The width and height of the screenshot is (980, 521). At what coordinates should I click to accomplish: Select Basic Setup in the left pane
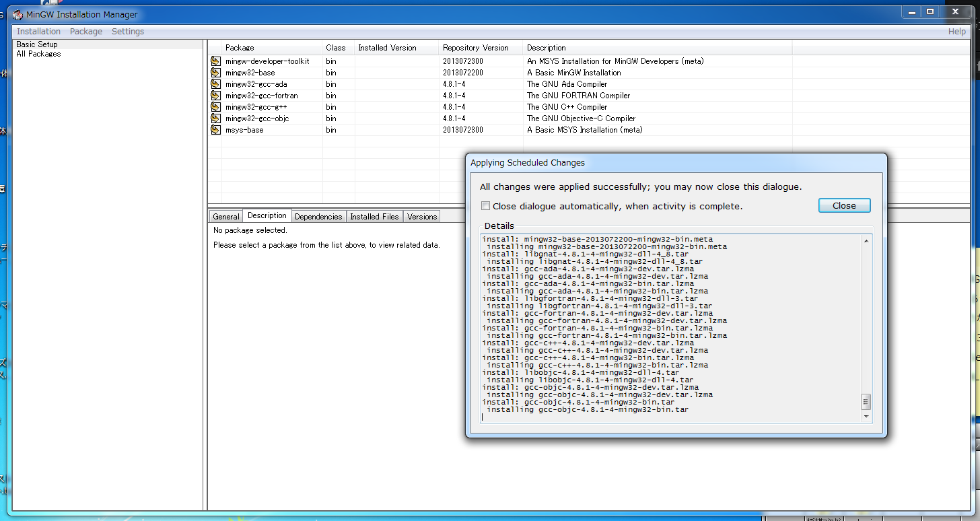37,44
